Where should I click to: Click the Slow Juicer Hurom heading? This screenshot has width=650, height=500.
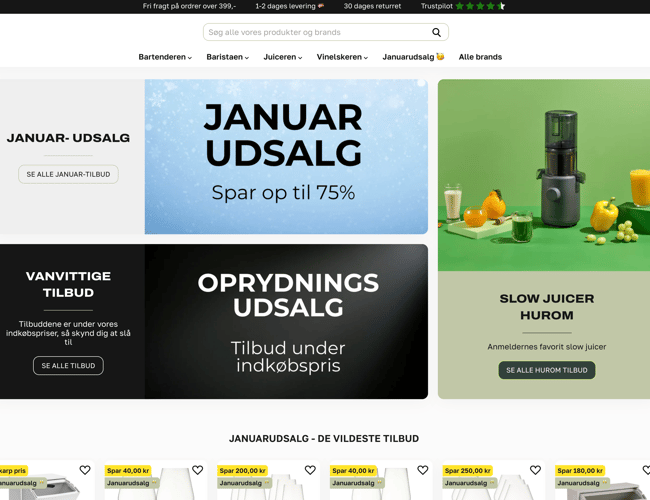pyautogui.click(x=547, y=307)
